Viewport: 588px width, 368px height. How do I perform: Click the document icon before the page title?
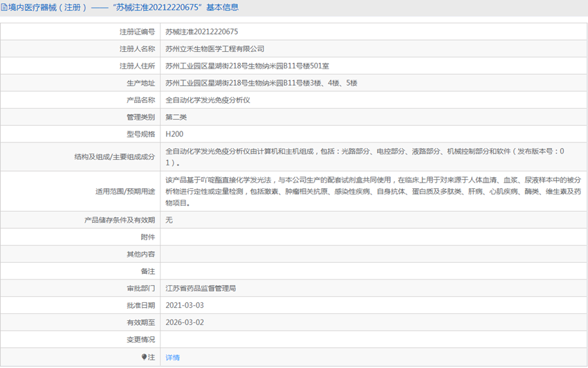click(x=4, y=8)
